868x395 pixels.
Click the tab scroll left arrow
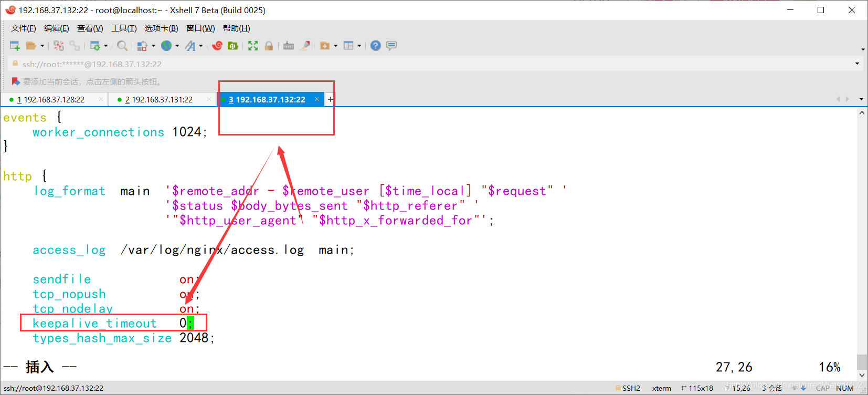pyautogui.click(x=838, y=99)
